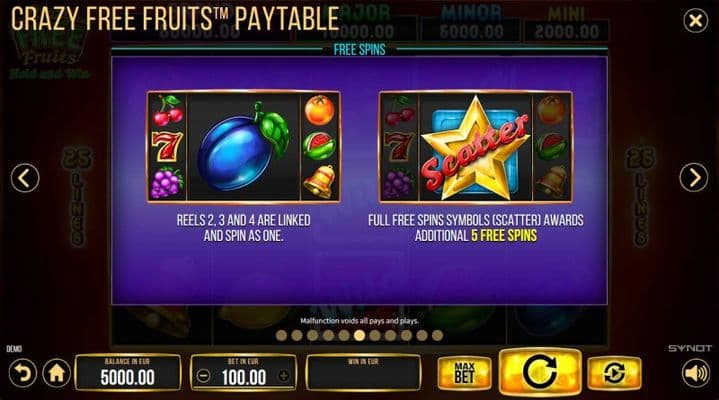
Task: Click the balance in EUR field
Action: [x=128, y=372]
